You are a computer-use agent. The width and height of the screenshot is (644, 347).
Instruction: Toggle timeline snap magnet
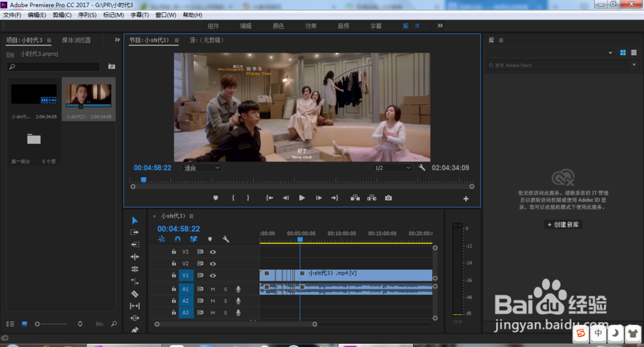tap(178, 239)
